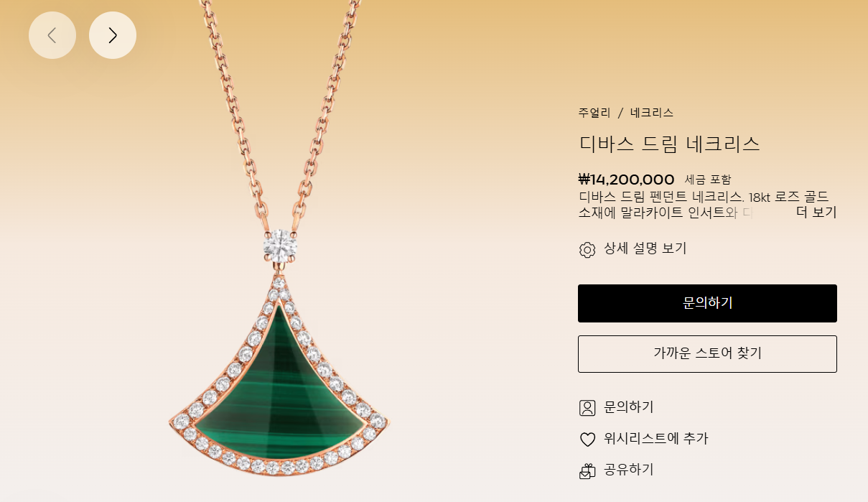Click the gift share icon beside 공유하기

(x=587, y=471)
